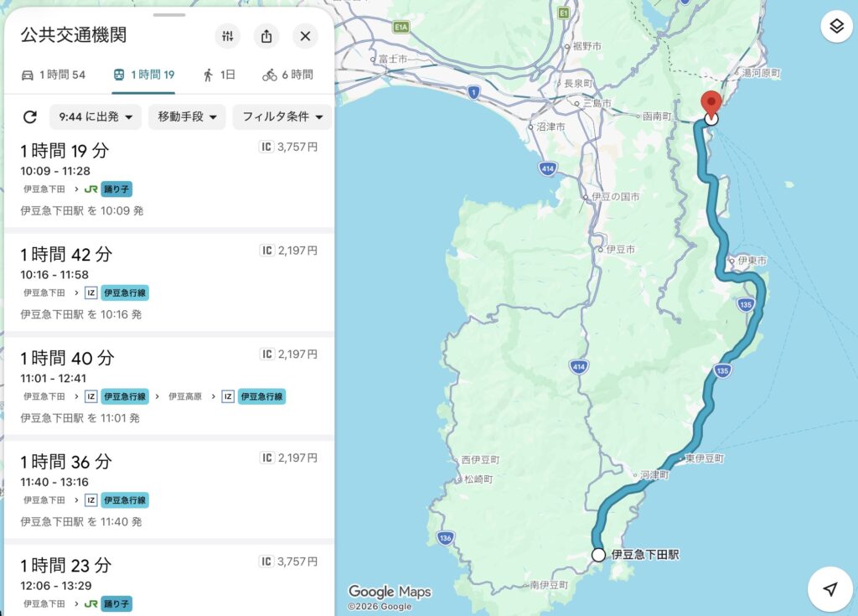Click route 414 shield in central Izu
Image resolution: width=858 pixels, height=616 pixels.
point(579,366)
